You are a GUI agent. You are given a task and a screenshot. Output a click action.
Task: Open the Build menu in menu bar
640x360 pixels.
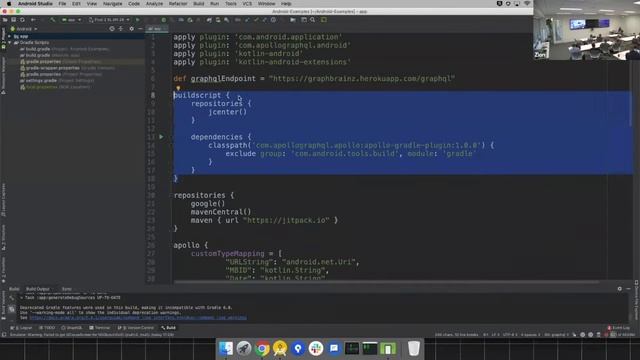[199, 3]
